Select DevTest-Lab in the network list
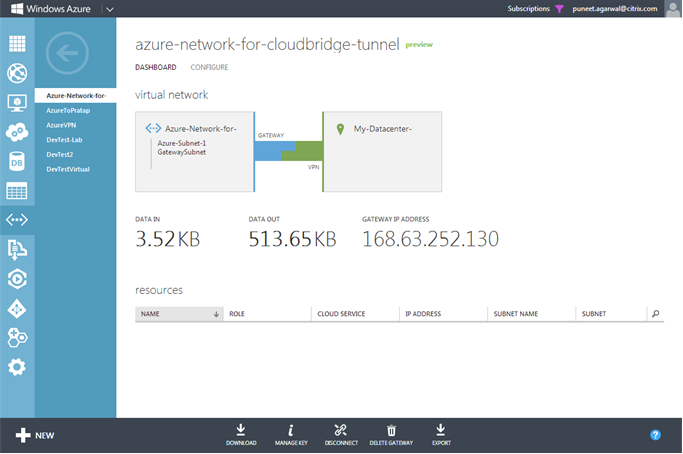Viewport: 683px width, 454px height. pyautogui.click(x=64, y=140)
